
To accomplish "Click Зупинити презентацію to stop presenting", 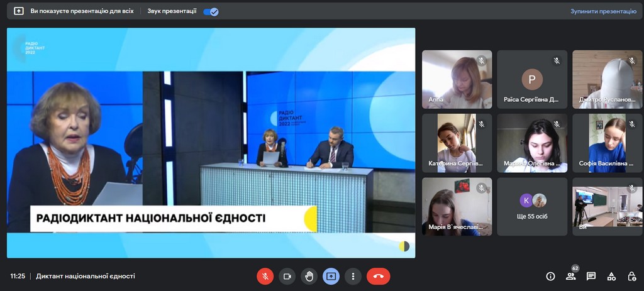I will [603, 11].
